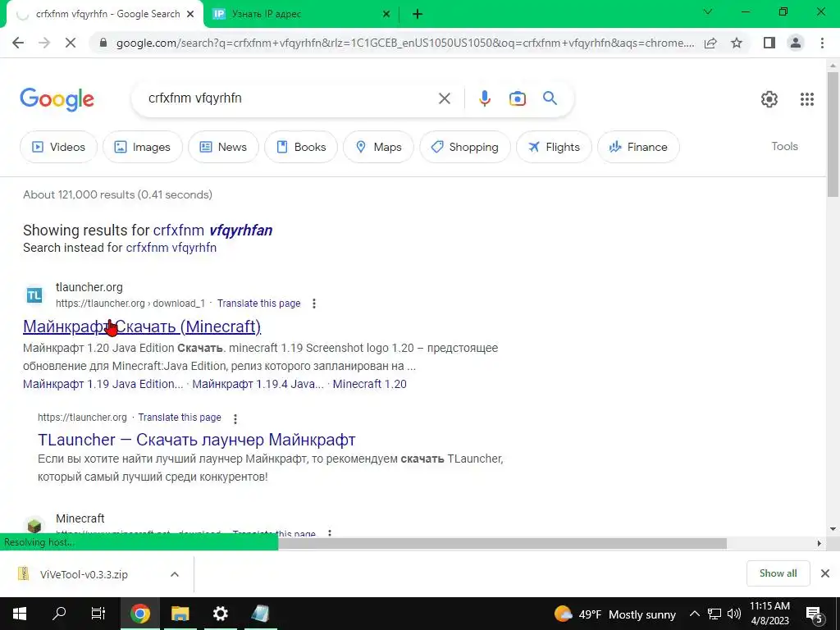The image size is (840, 630).
Task: Click the forward navigation arrow
Action: [x=44, y=43]
